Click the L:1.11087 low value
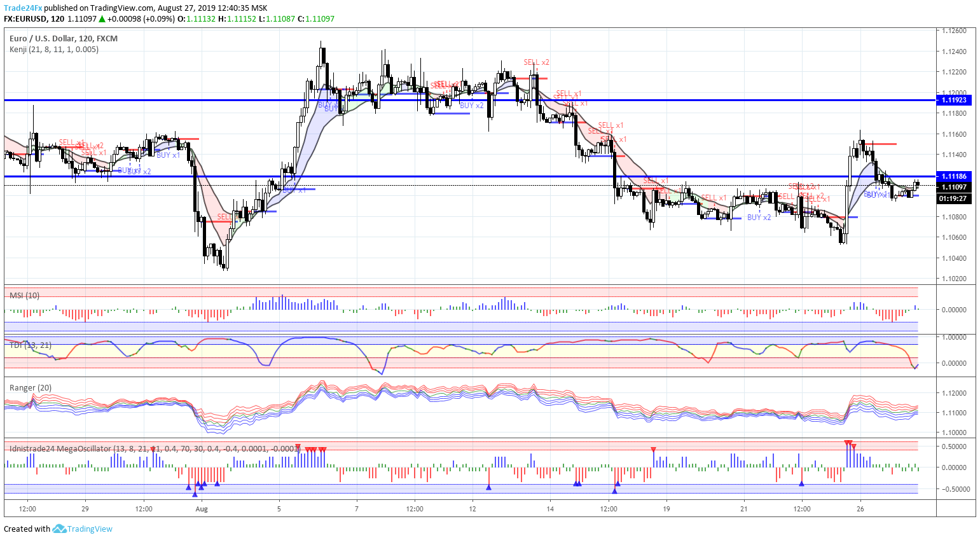980x540 pixels. click(277, 19)
